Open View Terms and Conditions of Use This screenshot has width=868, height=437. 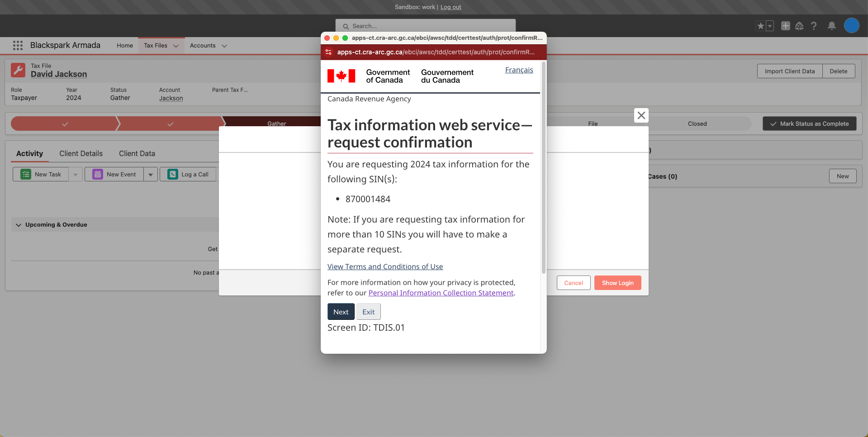pos(385,266)
